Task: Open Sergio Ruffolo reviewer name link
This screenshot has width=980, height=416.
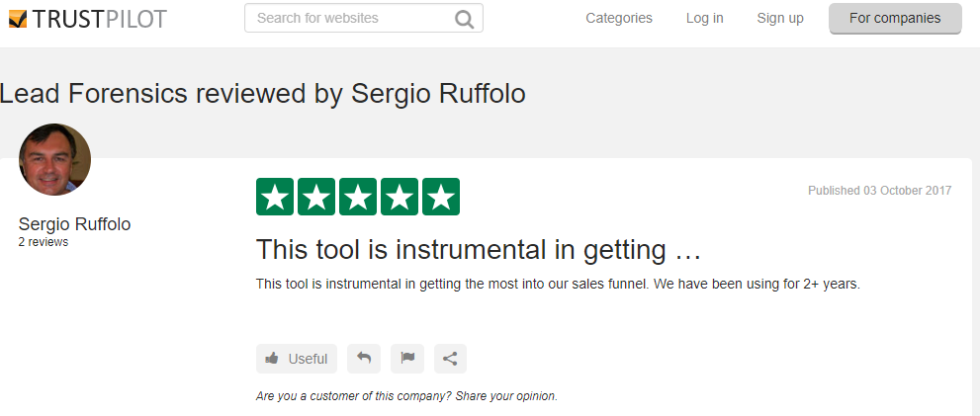Action: tap(74, 224)
